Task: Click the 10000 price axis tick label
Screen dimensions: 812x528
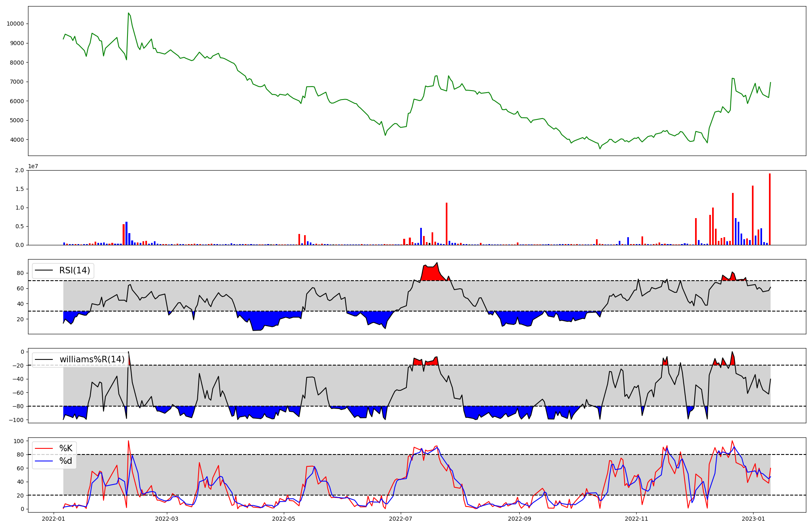Action: [x=15, y=24]
